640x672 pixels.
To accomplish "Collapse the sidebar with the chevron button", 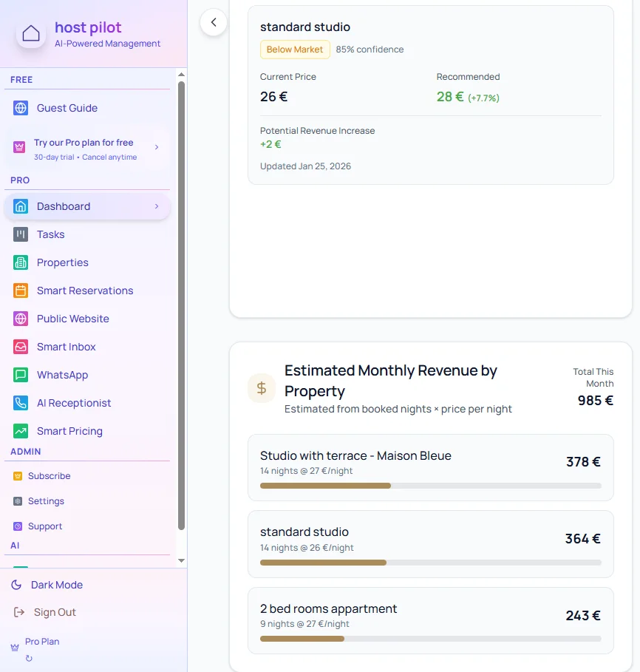I will [214, 23].
